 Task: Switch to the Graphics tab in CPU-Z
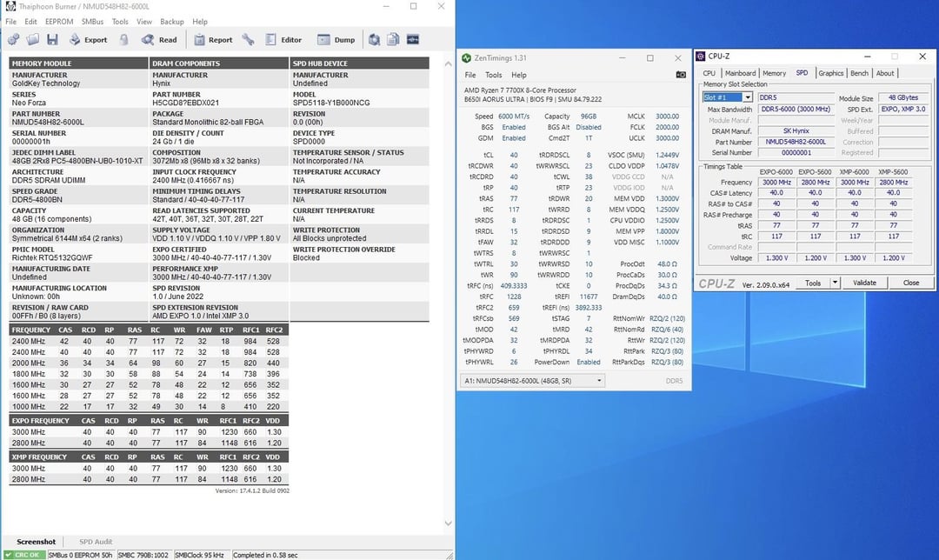click(830, 73)
